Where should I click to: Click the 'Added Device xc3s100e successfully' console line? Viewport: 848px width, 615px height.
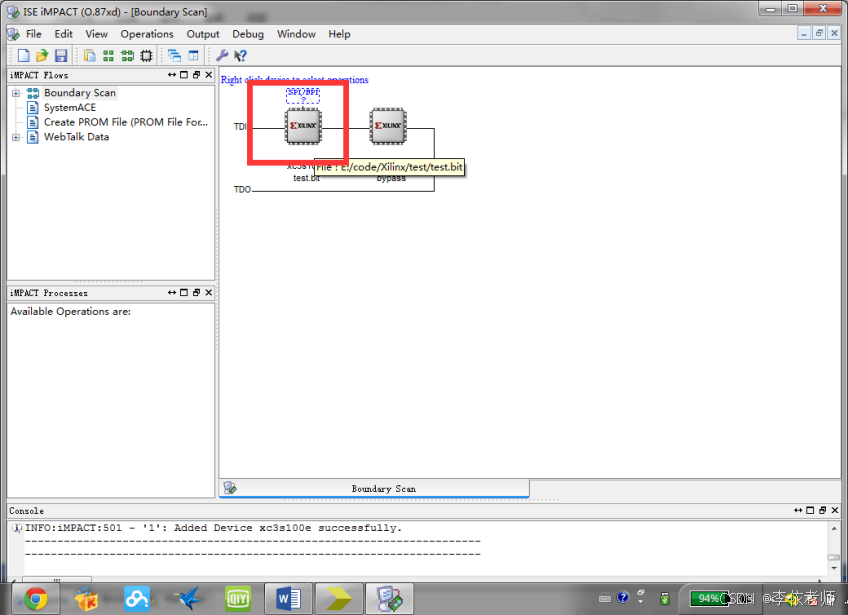pyautogui.click(x=213, y=527)
